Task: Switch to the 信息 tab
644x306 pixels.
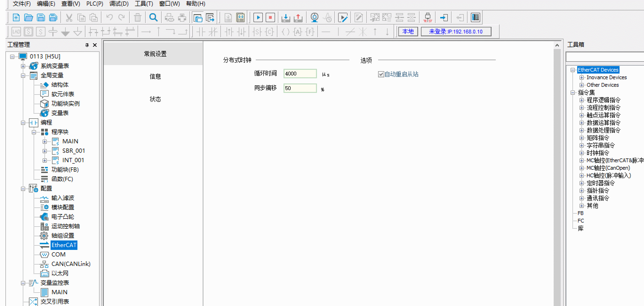Action: (x=155, y=77)
